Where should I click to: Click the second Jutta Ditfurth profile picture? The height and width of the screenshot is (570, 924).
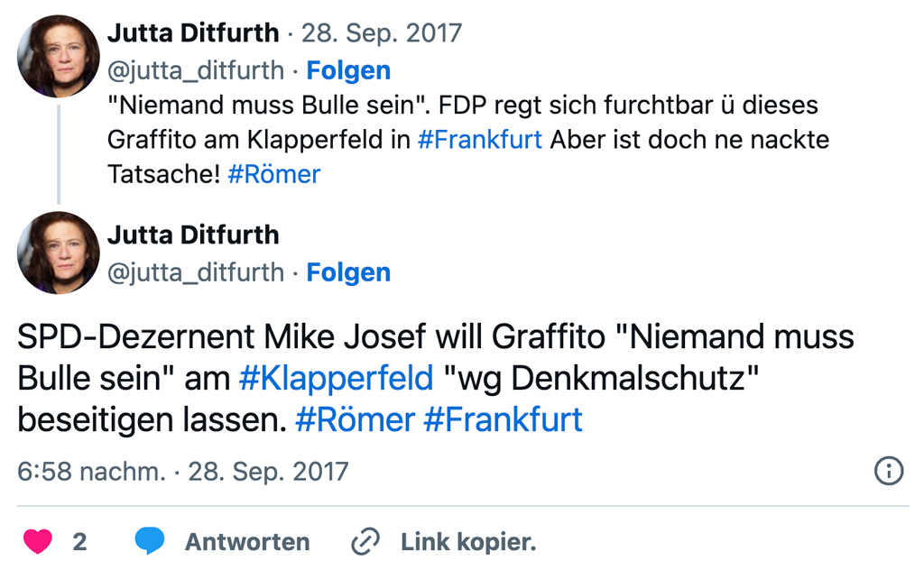(59, 253)
